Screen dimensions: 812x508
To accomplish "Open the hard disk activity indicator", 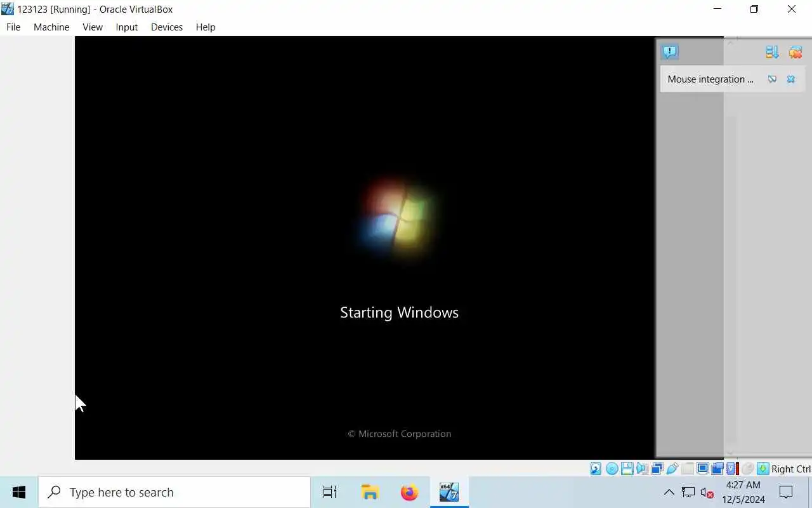I will (596, 469).
